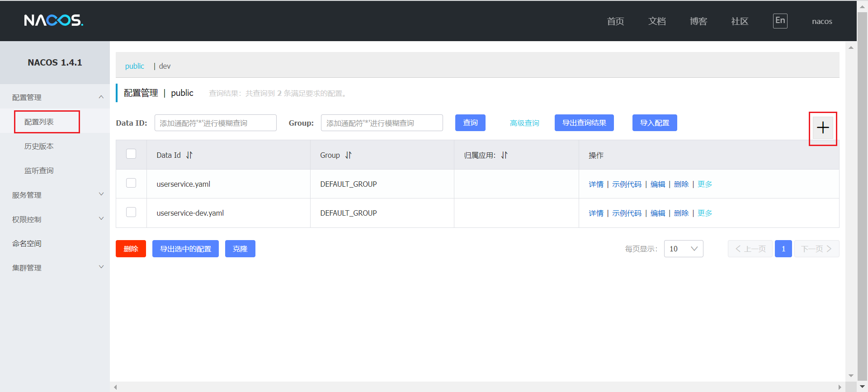The height and width of the screenshot is (392, 868).
Task: Click the plus icon to add configuration
Action: (x=822, y=128)
